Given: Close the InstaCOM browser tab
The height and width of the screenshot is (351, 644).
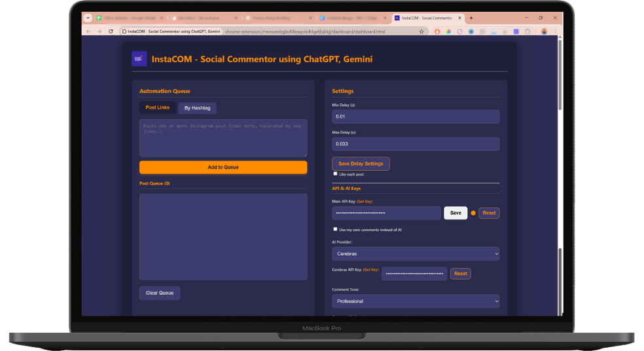Looking at the screenshot, I should [459, 18].
